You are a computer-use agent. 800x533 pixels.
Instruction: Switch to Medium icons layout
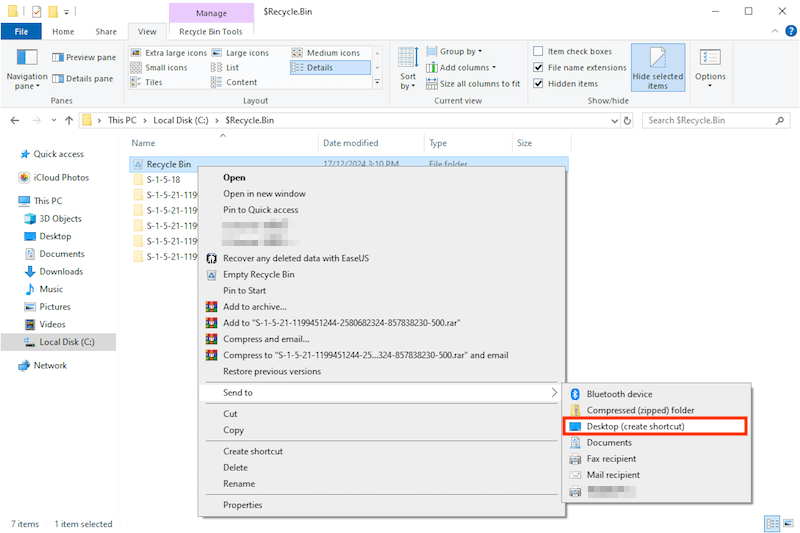point(326,53)
